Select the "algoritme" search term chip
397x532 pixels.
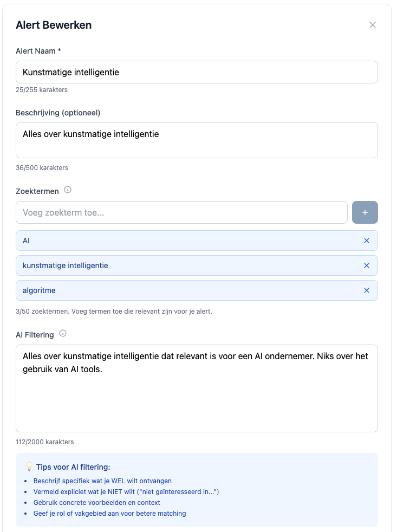tap(39, 290)
